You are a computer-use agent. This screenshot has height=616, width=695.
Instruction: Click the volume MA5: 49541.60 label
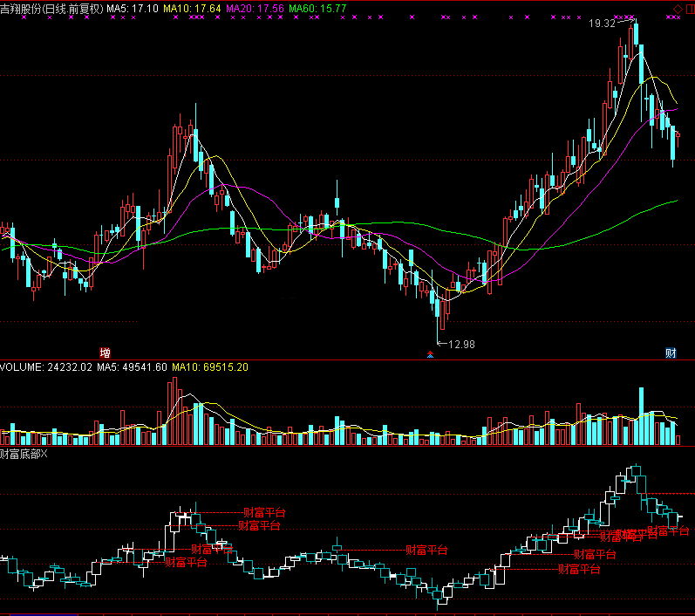[x=132, y=367]
